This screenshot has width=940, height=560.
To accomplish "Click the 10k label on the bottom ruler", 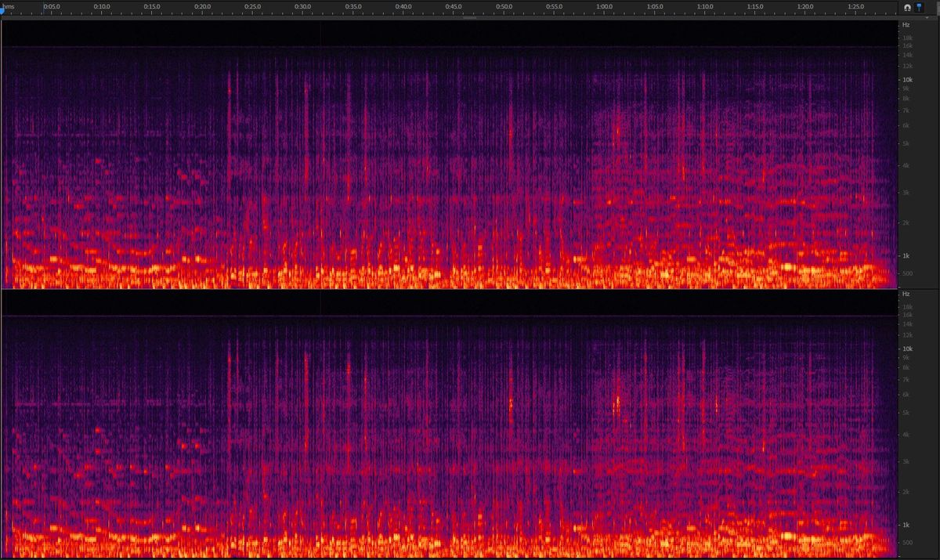I will click(x=907, y=347).
